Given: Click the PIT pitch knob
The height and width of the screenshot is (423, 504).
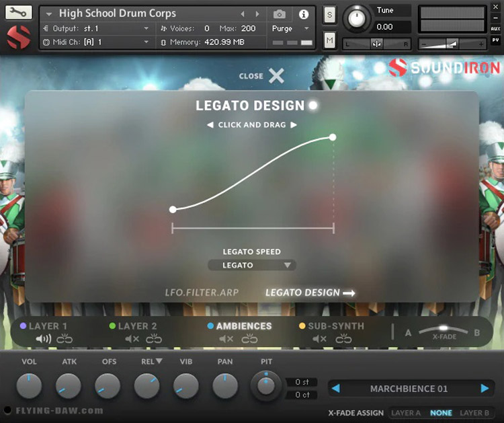Looking at the screenshot, I should point(266,385).
